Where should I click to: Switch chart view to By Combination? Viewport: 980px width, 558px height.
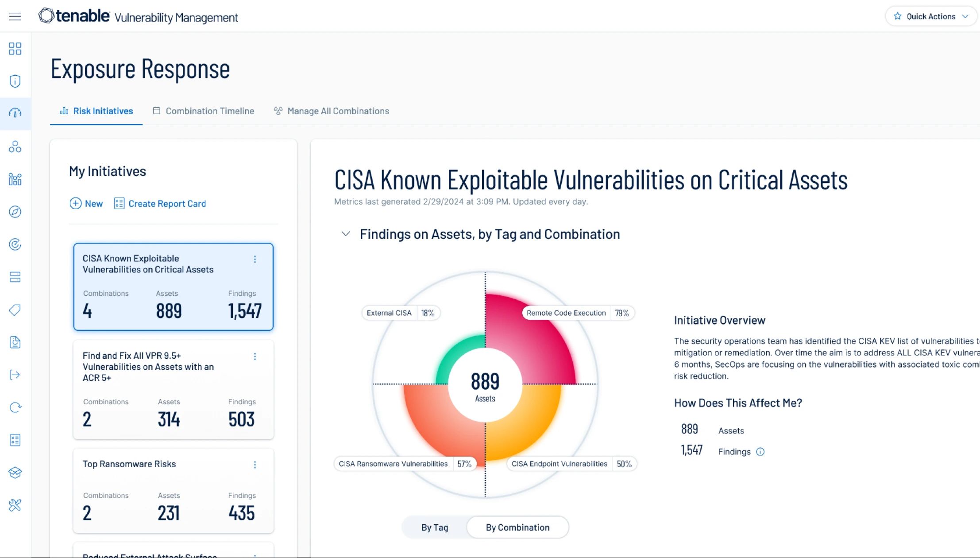pyautogui.click(x=518, y=527)
